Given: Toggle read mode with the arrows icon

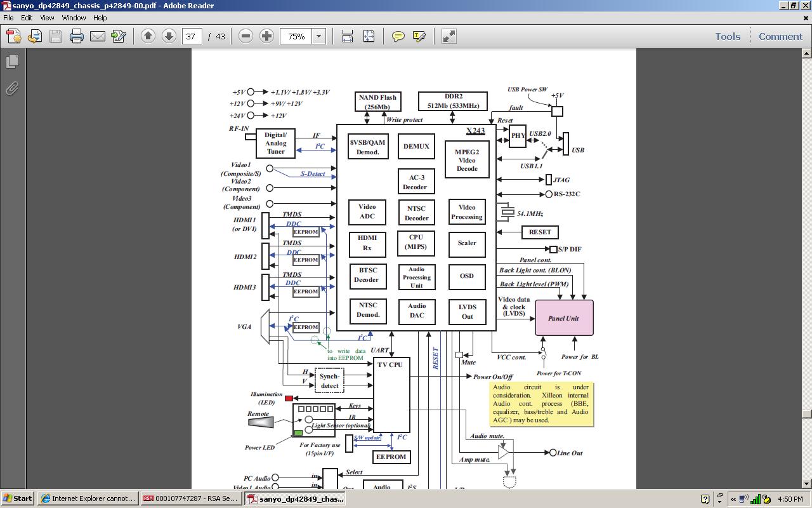Looking at the screenshot, I should coord(449,36).
